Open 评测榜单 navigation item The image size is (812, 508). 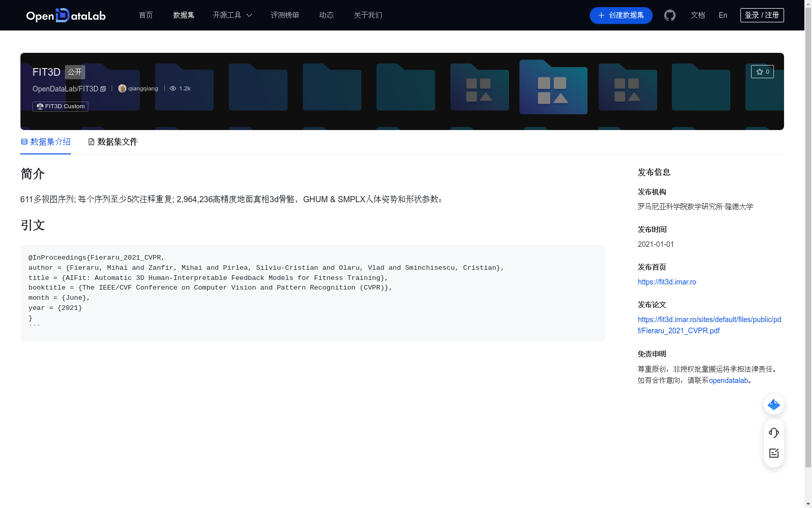[x=285, y=15]
